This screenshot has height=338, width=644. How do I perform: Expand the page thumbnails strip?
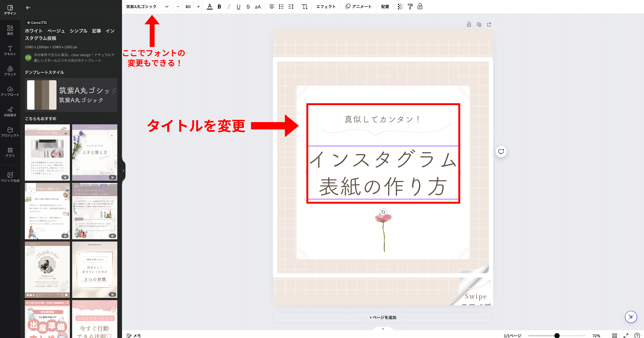click(x=383, y=329)
